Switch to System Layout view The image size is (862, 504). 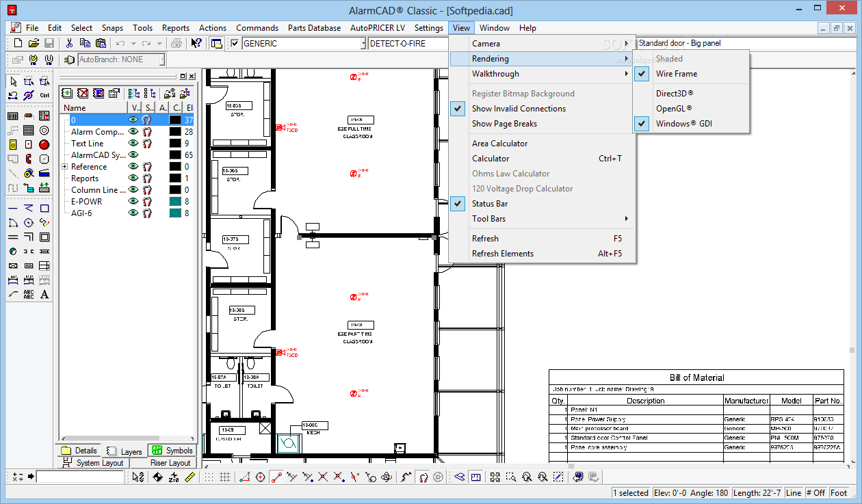coord(94,463)
